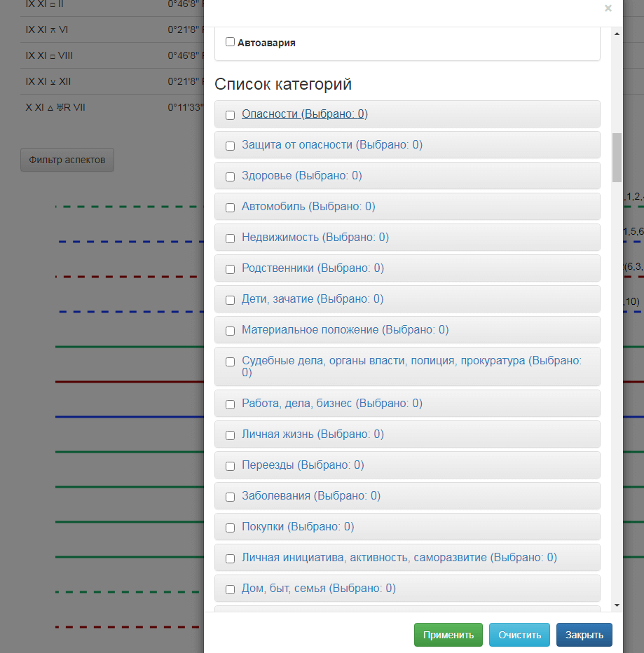
Task: Close the modal with the X icon
Action: point(608,8)
